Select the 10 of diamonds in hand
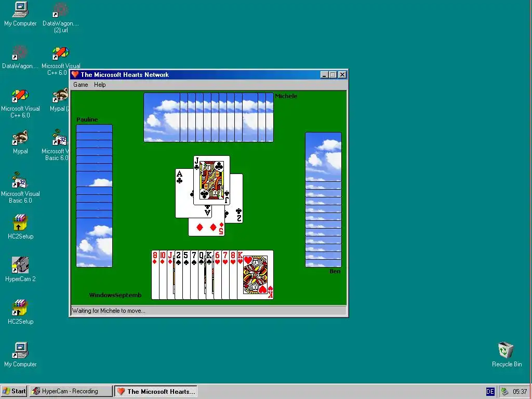Viewport: 532px width, 399px height. tap(163, 275)
